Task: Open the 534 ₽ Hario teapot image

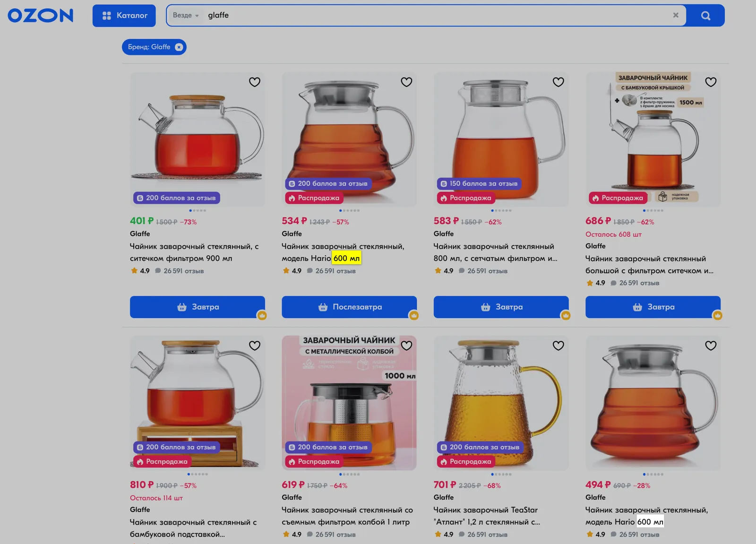Action: pos(349,139)
